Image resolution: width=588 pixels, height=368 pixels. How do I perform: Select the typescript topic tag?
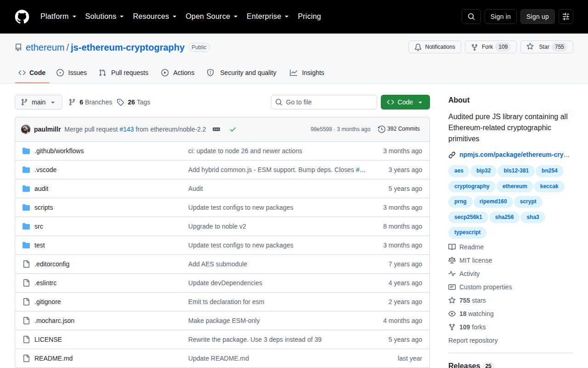coord(467,233)
